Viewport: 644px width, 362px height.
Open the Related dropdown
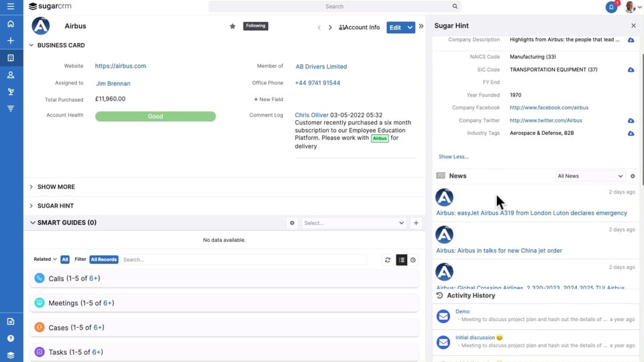click(x=45, y=259)
